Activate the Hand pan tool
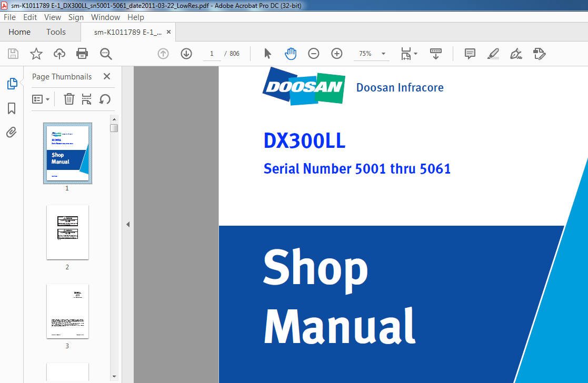The height and width of the screenshot is (383, 588). tap(290, 54)
